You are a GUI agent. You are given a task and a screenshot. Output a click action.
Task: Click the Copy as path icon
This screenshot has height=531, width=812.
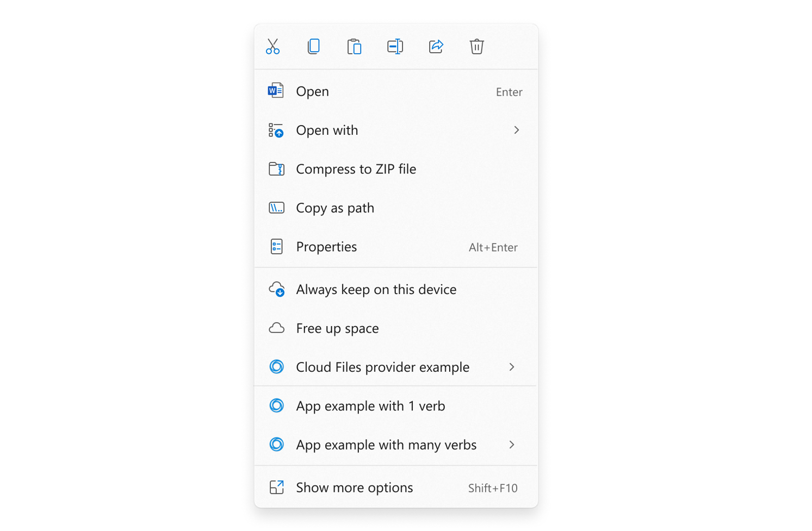pyautogui.click(x=276, y=208)
